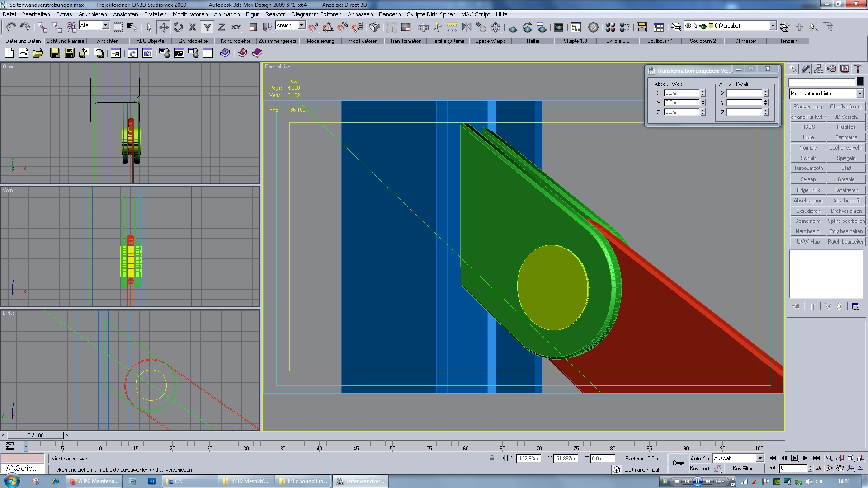Select the Pan view hand icon
The image size is (868, 488).
coord(840,469)
